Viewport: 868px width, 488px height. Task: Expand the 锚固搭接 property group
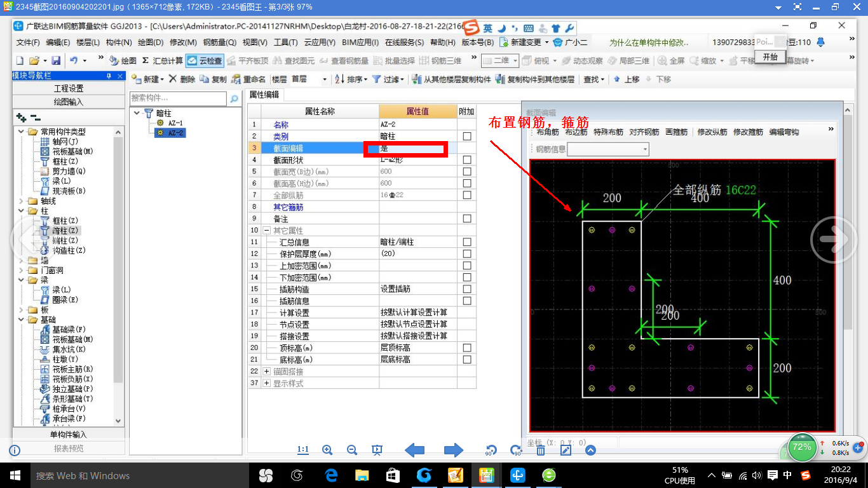pos(268,372)
